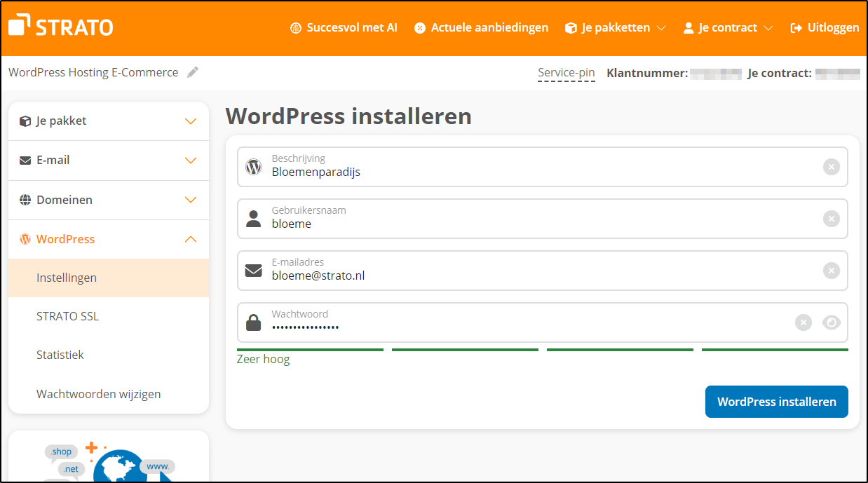Viewport: 868px width, 483px height.
Task: Click the logout icon next to Uitloggen
Action: click(795, 27)
